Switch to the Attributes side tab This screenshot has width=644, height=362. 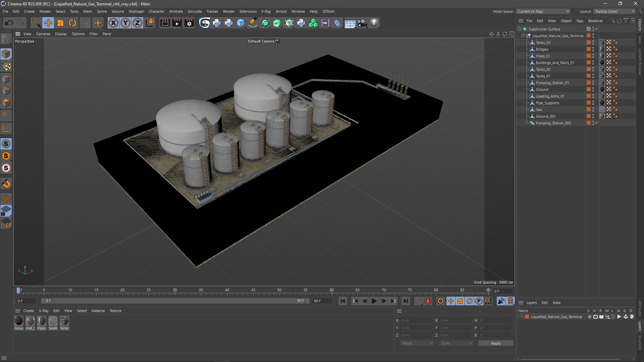pyautogui.click(x=640, y=309)
